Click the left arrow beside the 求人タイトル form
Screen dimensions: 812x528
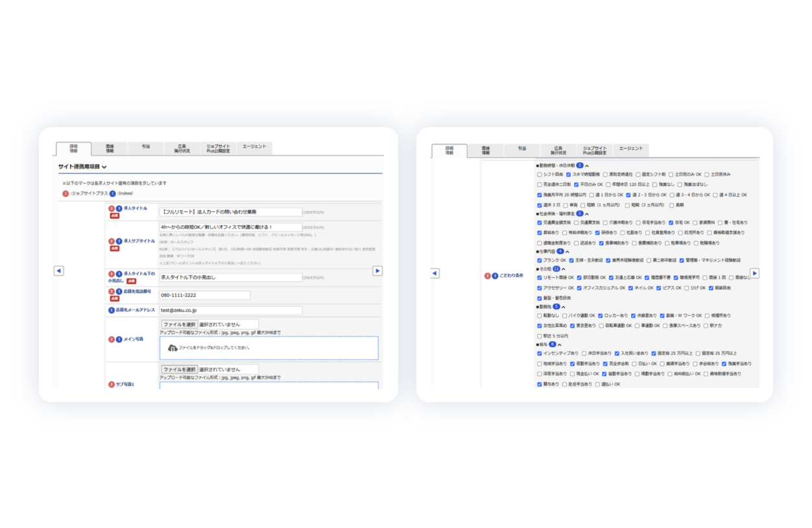[x=58, y=271]
